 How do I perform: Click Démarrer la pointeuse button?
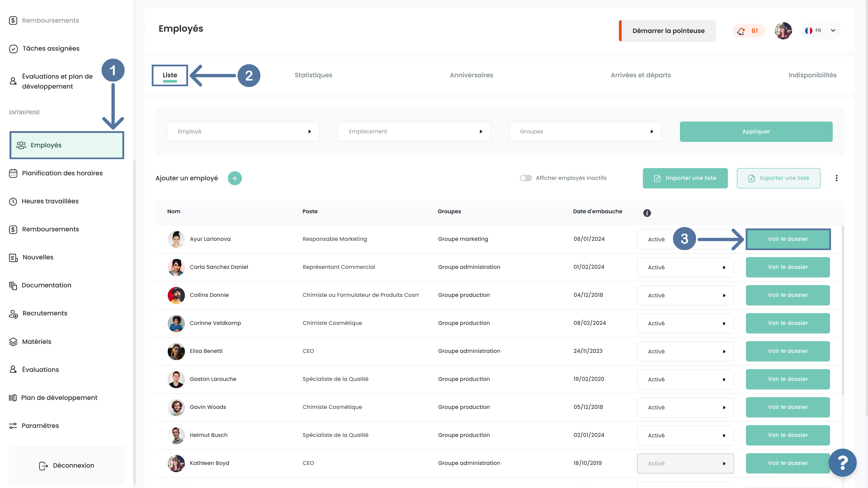click(x=667, y=31)
